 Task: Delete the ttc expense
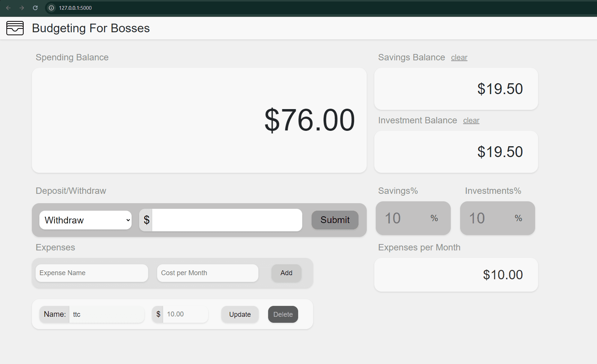pyautogui.click(x=283, y=315)
